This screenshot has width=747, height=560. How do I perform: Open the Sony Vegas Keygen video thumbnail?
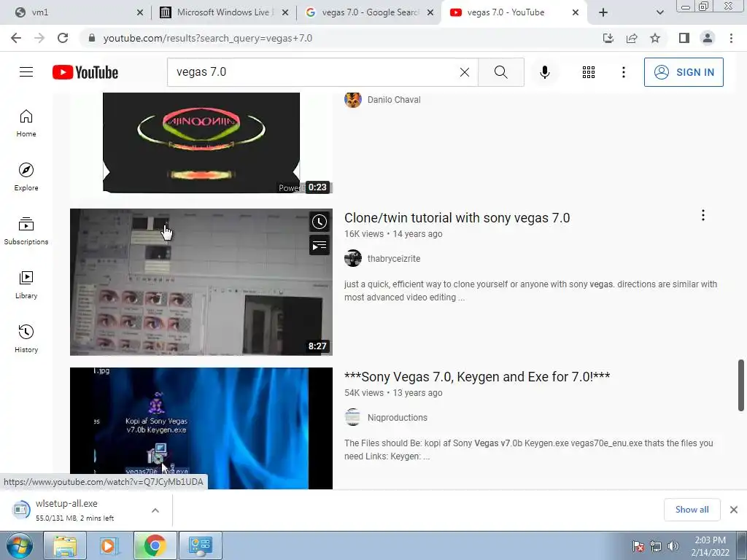pos(201,428)
